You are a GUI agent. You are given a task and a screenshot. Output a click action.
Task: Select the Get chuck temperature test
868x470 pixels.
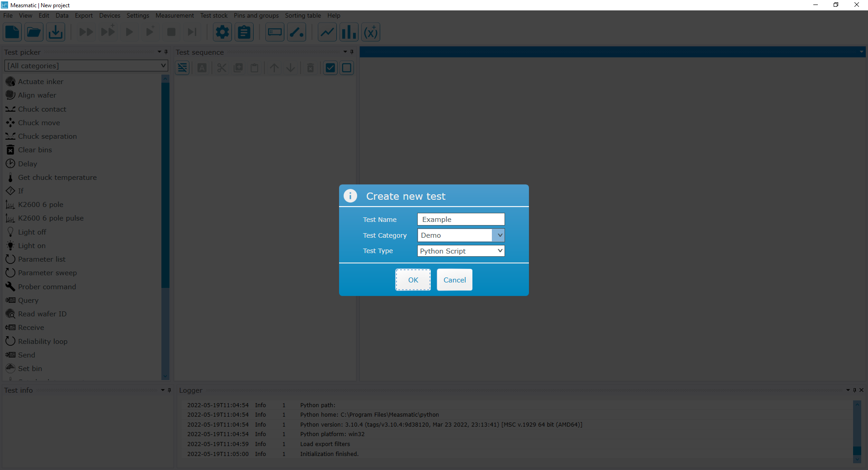(57, 177)
